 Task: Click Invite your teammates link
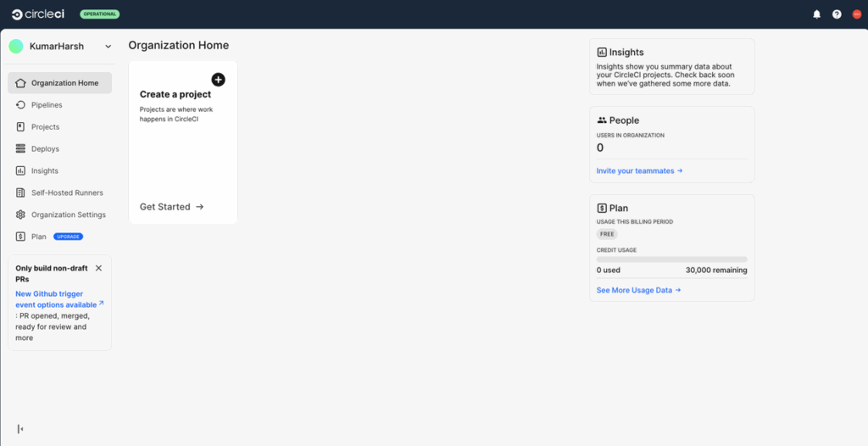pyautogui.click(x=639, y=170)
